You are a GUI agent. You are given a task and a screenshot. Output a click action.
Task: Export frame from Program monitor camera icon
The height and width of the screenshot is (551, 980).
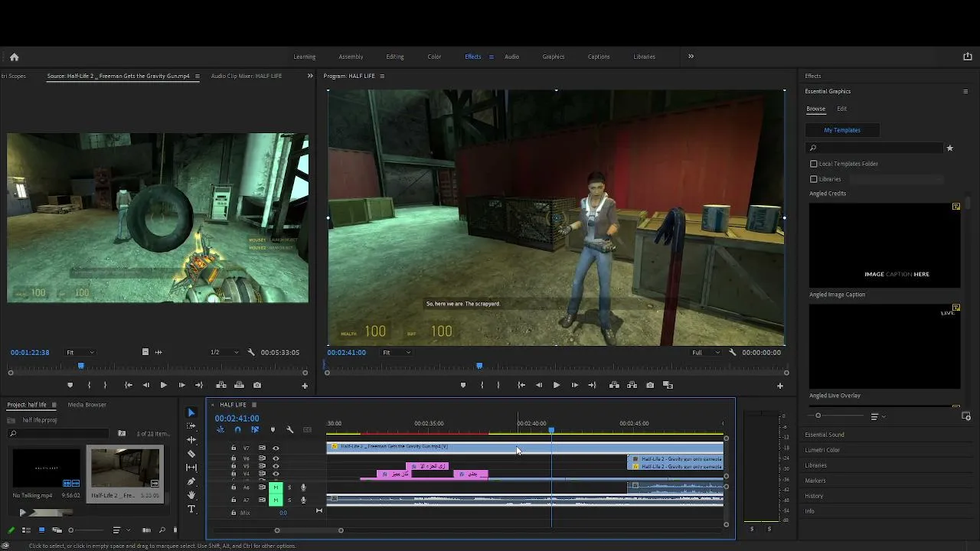tap(650, 386)
